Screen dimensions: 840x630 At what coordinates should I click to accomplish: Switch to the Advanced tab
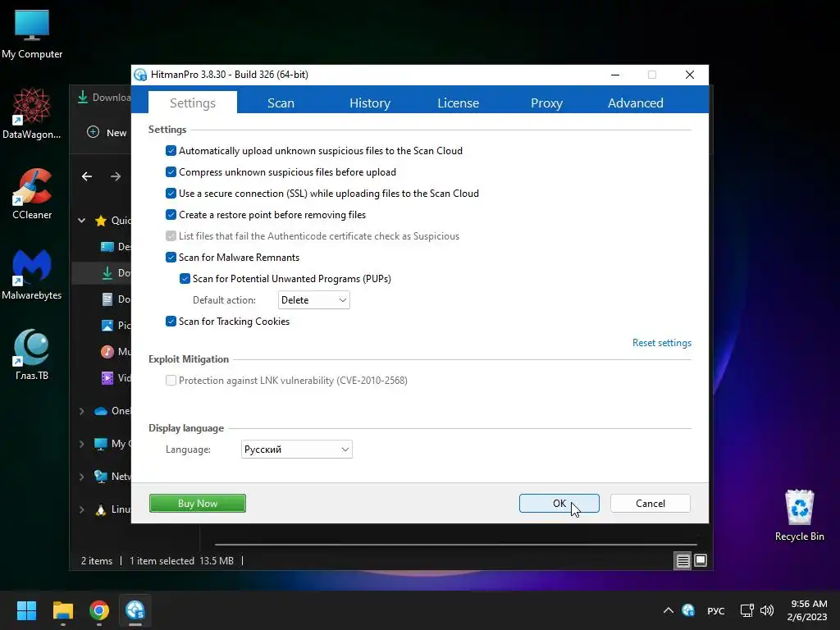[x=636, y=103]
